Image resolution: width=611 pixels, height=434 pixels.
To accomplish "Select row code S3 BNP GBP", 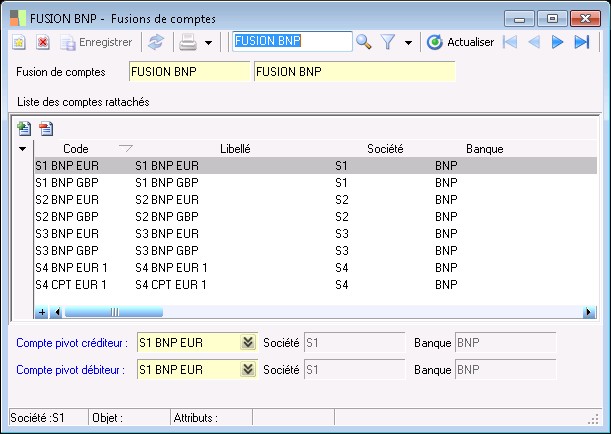I will click(x=67, y=251).
